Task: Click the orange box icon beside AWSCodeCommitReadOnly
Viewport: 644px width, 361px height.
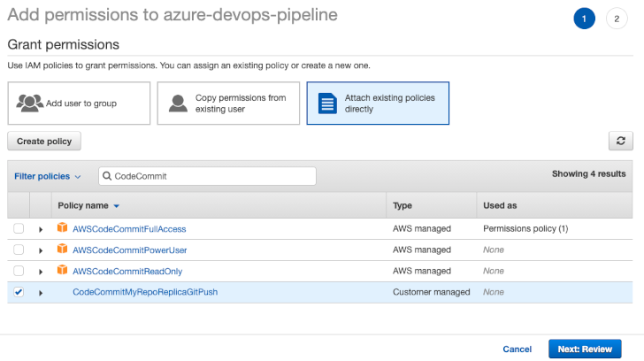Action: tap(62, 271)
